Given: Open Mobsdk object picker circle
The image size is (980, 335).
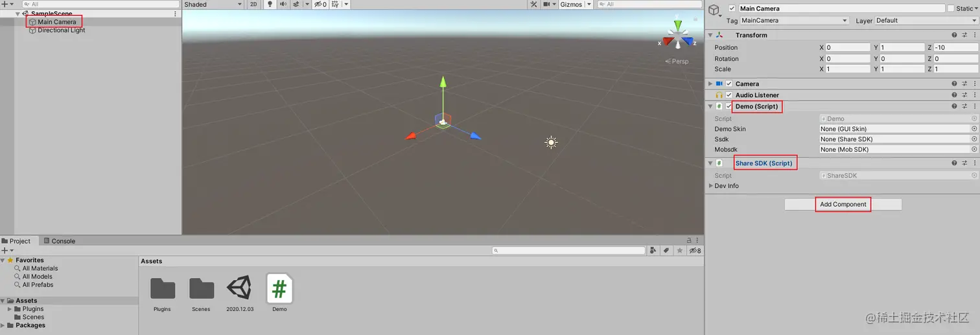Looking at the screenshot, I should coord(974,150).
